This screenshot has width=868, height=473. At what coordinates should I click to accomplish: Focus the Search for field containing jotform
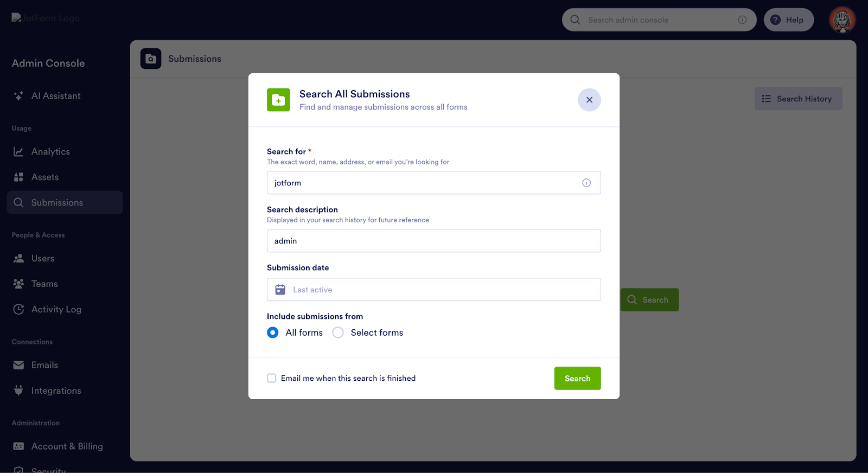click(434, 183)
